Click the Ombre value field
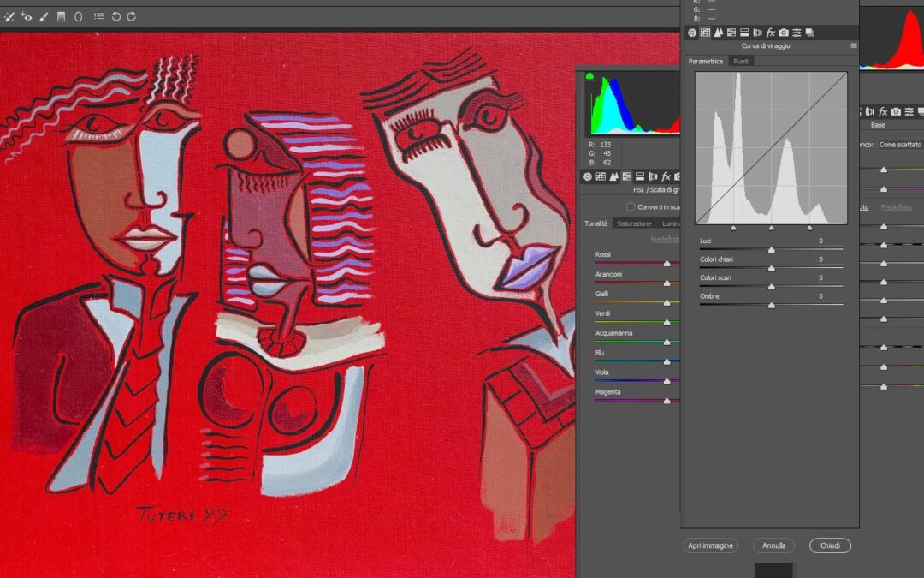The height and width of the screenshot is (578, 924). tap(820, 296)
